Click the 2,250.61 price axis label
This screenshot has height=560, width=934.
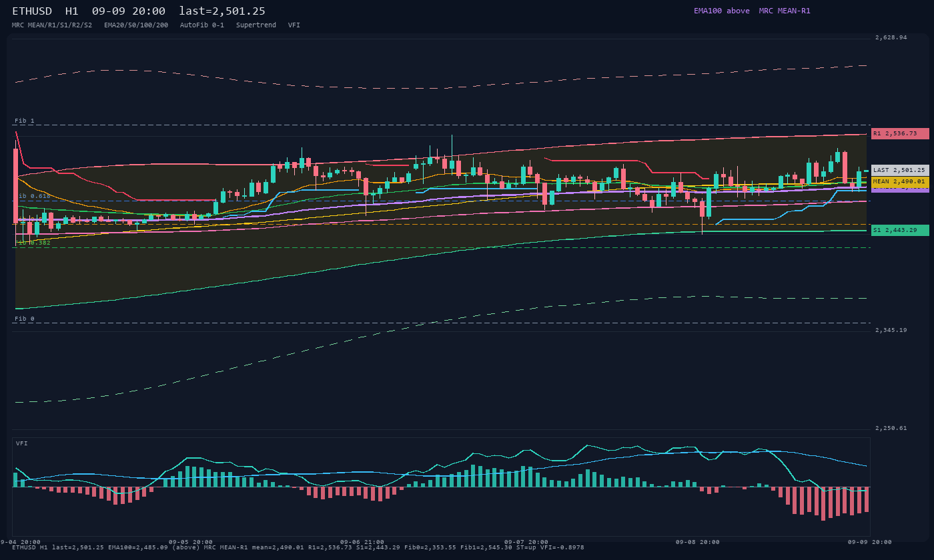pos(891,428)
